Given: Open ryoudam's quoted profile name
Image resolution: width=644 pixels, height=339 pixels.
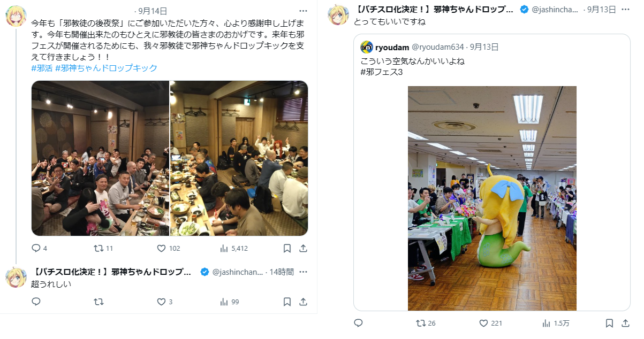Looking at the screenshot, I should (392, 47).
